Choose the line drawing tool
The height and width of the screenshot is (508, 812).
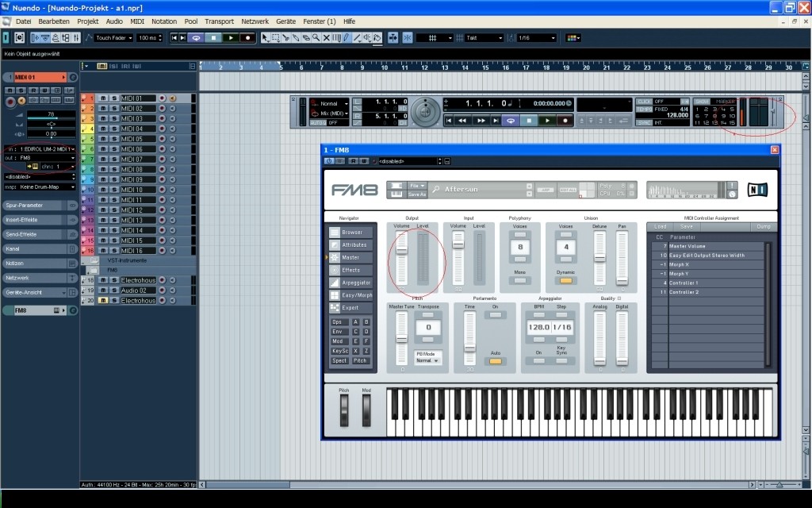(x=357, y=38)
